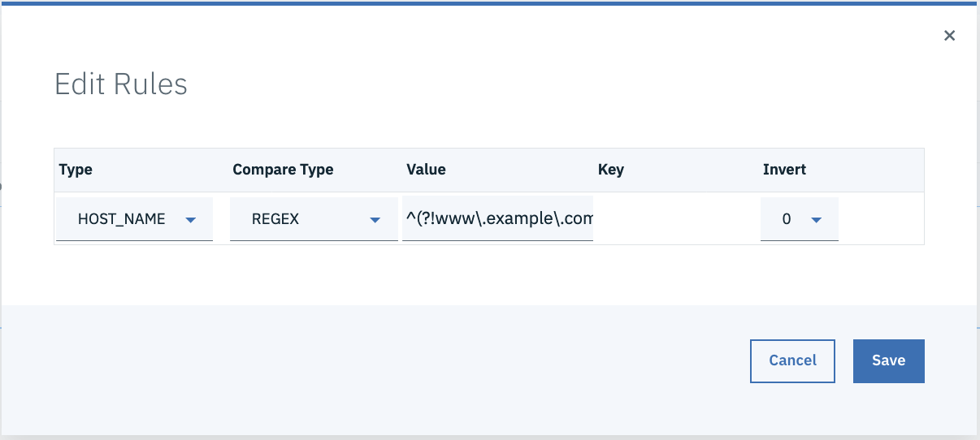Open the HOST_NAME type dropdown
The height and width of the screenshot is (440, 980).
[x=134, y=219]
